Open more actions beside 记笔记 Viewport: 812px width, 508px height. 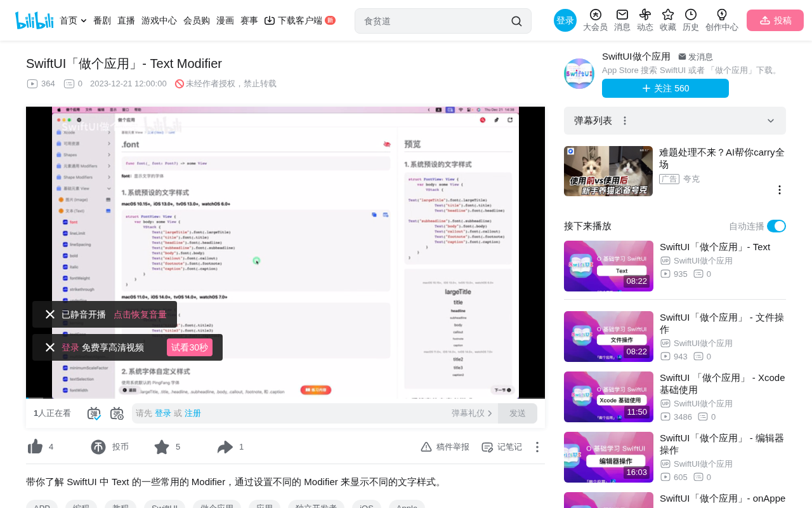pos(537,447)
